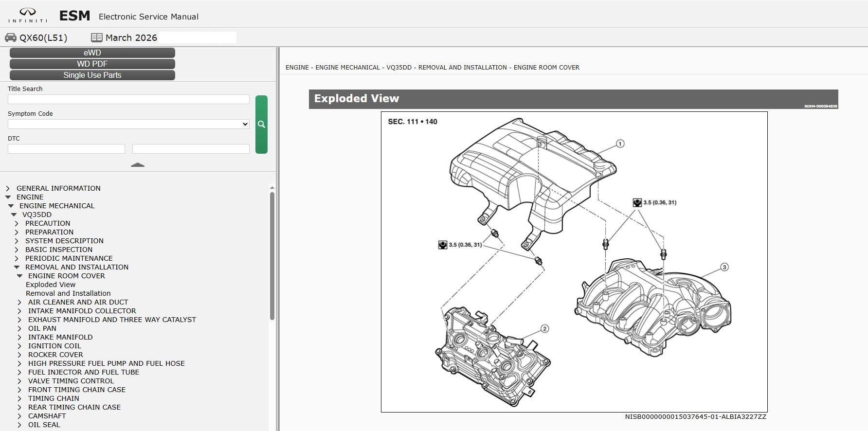Click the first DTC input box

[66, 149]
